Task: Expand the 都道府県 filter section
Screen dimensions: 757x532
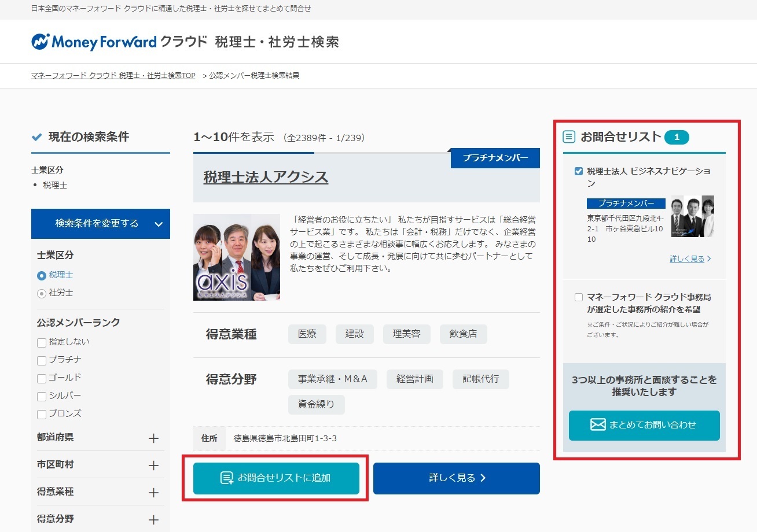Action: 153,438
